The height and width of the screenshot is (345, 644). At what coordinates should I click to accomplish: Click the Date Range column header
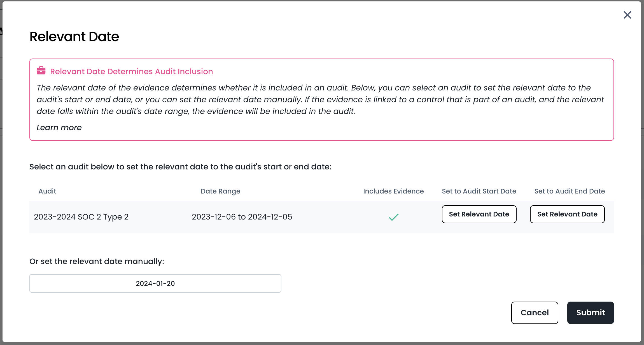[x=220, y=191]
